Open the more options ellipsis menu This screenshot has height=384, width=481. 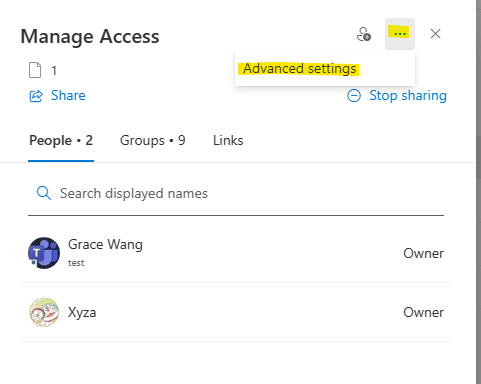click(400, 34)
